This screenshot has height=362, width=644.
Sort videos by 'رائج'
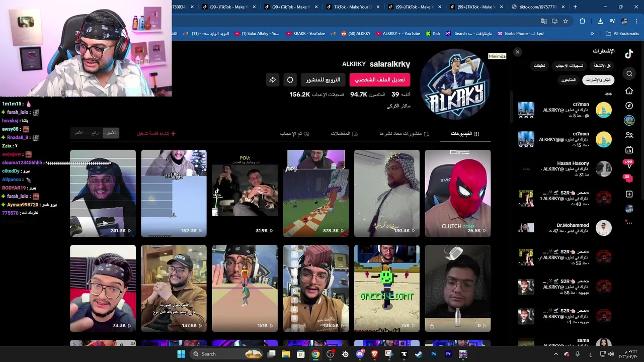coord(95,133)
